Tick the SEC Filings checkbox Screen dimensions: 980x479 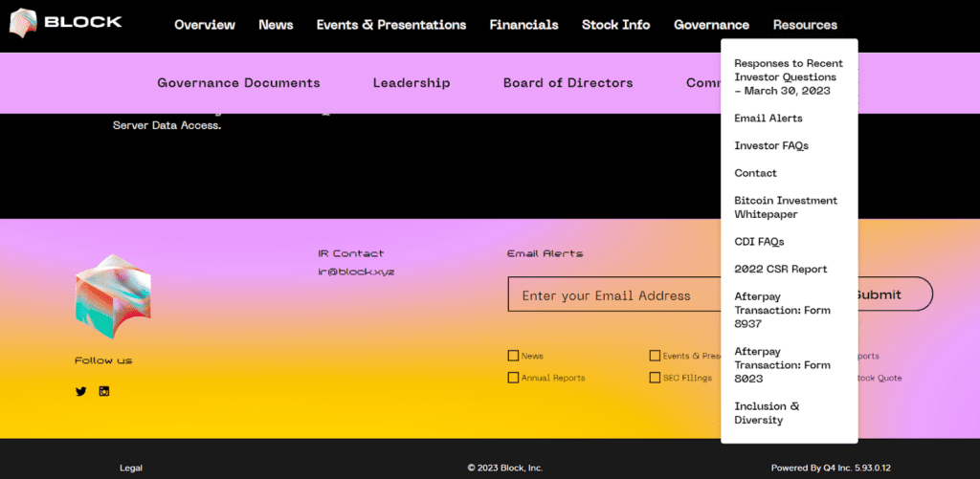[x=655, y=378]
